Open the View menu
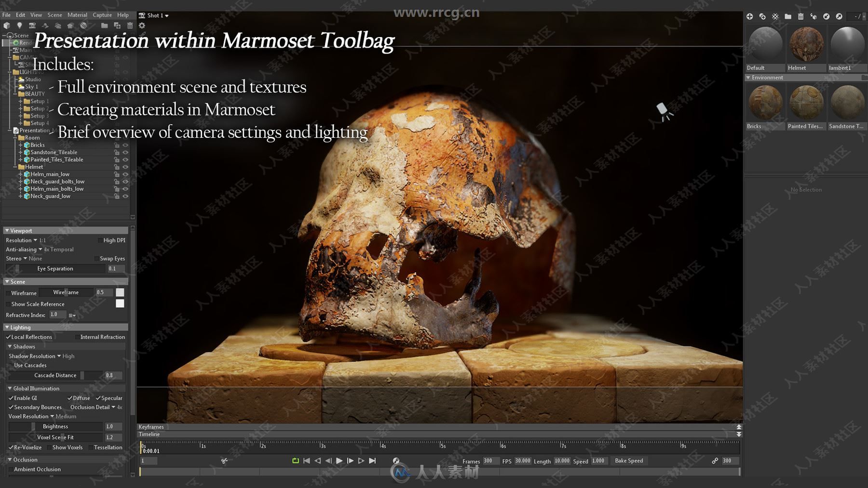 pyautogui.click(x=36, y=15)
